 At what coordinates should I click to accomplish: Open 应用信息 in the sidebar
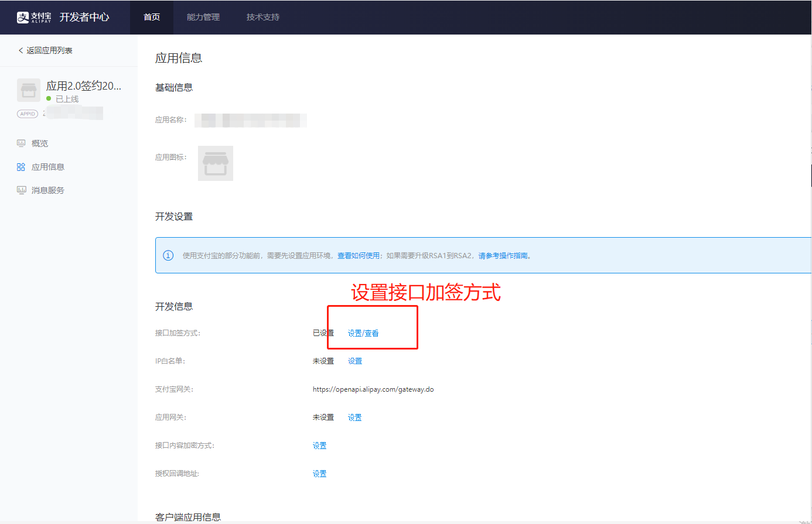coord(48,167)
